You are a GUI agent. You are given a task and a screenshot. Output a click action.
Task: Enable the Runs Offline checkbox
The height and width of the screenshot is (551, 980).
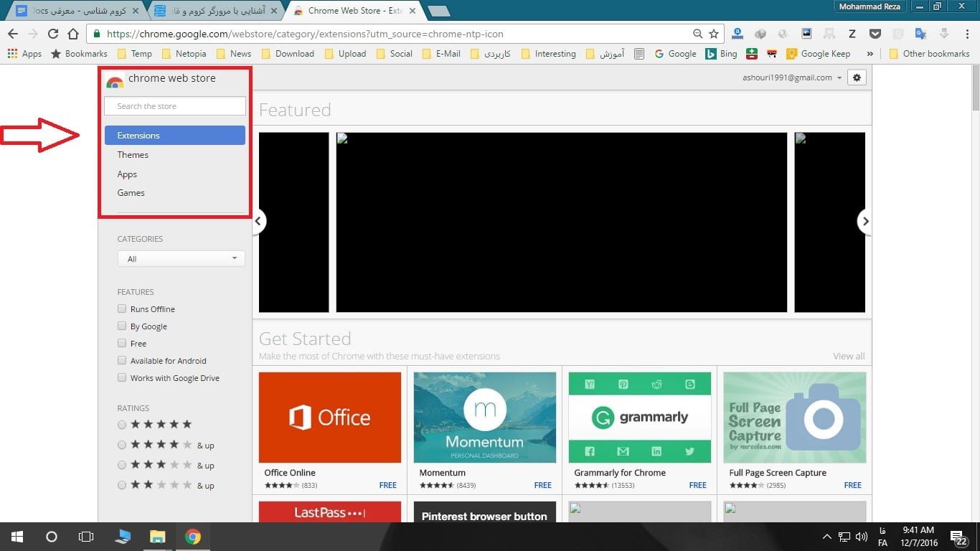122,309
